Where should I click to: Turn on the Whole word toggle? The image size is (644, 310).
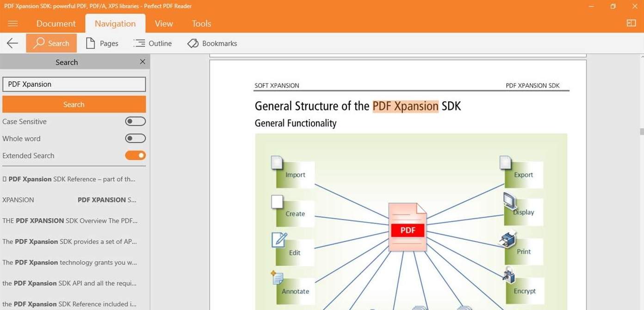coord(135,139)
